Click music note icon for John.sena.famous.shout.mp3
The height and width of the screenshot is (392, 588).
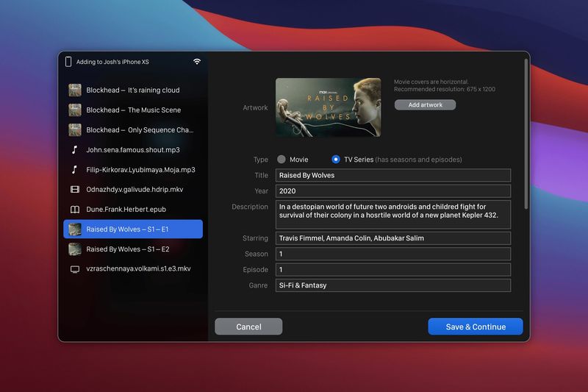coord(75,150)
